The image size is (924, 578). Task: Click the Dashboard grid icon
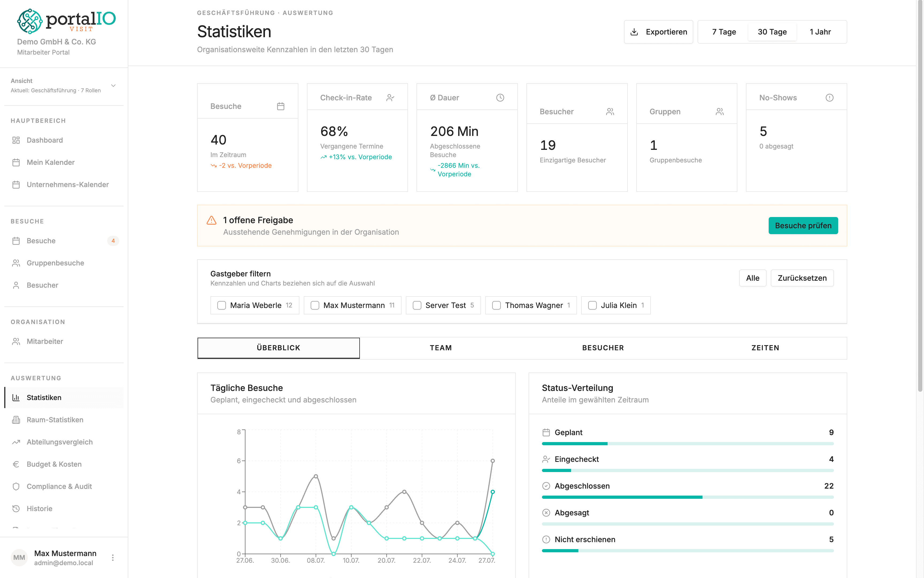tap(16, 140)
